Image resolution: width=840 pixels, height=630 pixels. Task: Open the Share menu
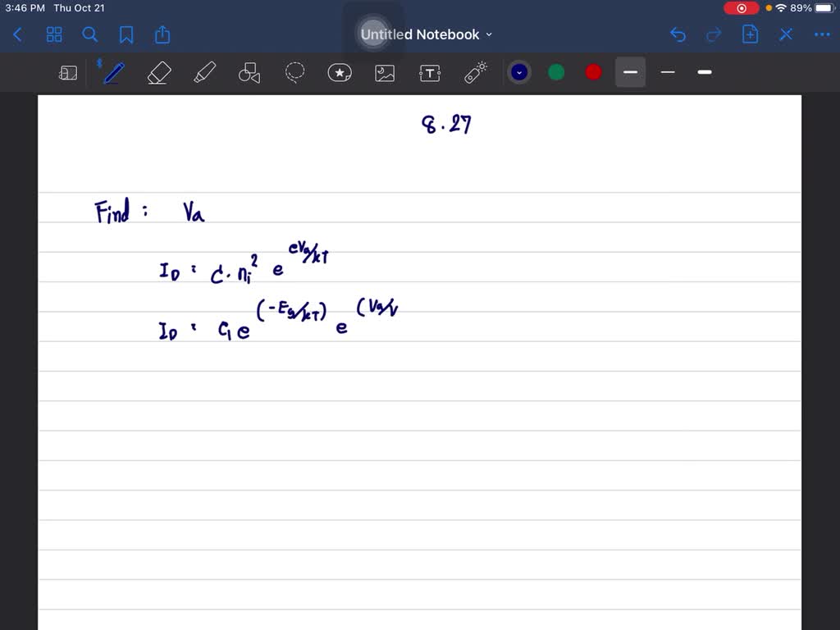[x=162, y=34]
